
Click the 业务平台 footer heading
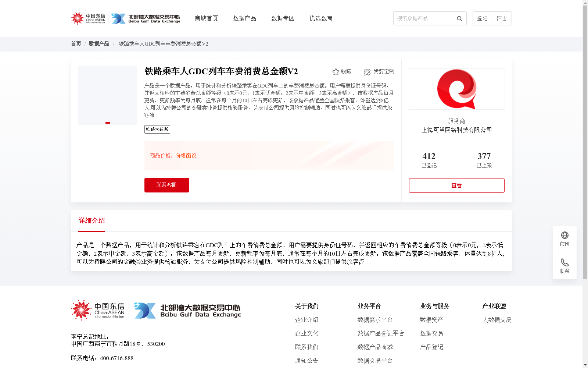click(x=369, y=306)
